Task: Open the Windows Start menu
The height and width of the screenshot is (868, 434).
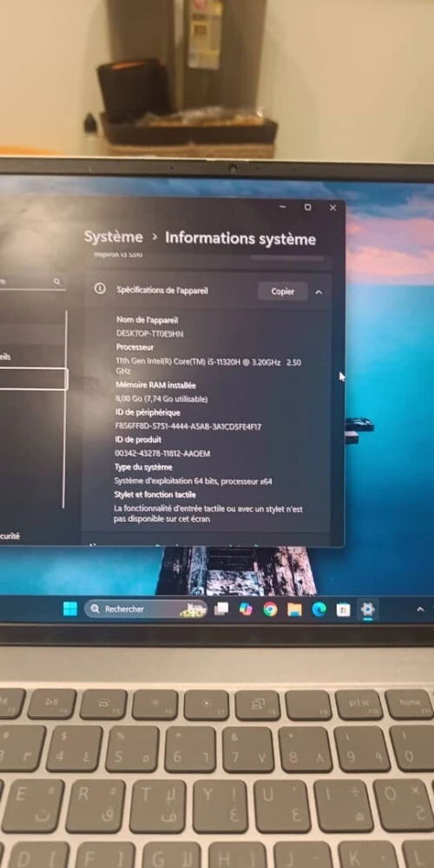Action: [x=70, y=609]
